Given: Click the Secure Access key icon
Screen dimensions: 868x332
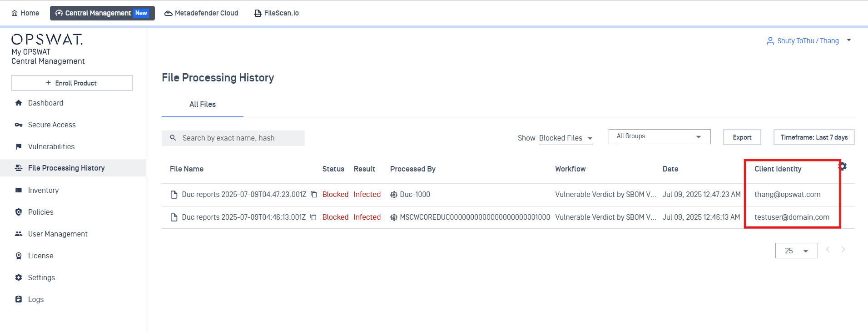Looking at the screenshot, I should [x=19, y=125].
